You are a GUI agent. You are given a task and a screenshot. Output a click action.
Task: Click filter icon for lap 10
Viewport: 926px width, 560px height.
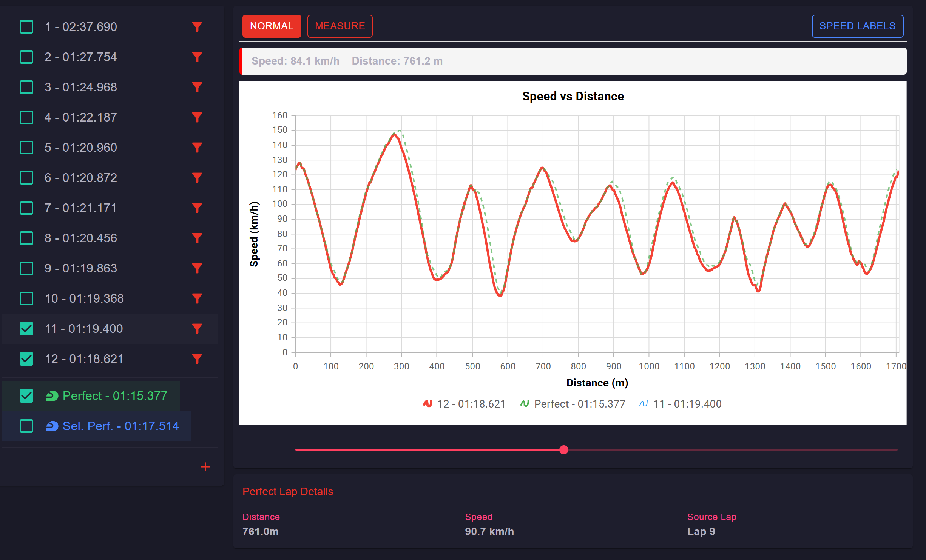point(197,298)
